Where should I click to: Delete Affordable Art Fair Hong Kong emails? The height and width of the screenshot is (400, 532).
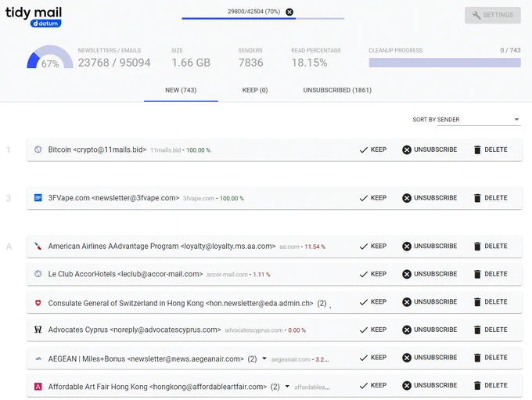click(x=491, y=385)
